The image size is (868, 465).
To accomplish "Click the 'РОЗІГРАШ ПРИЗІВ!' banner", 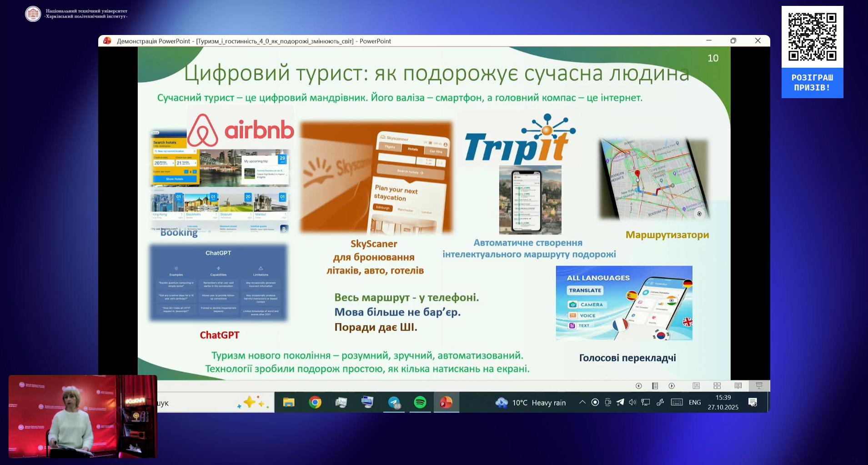I will click(812, 83).
